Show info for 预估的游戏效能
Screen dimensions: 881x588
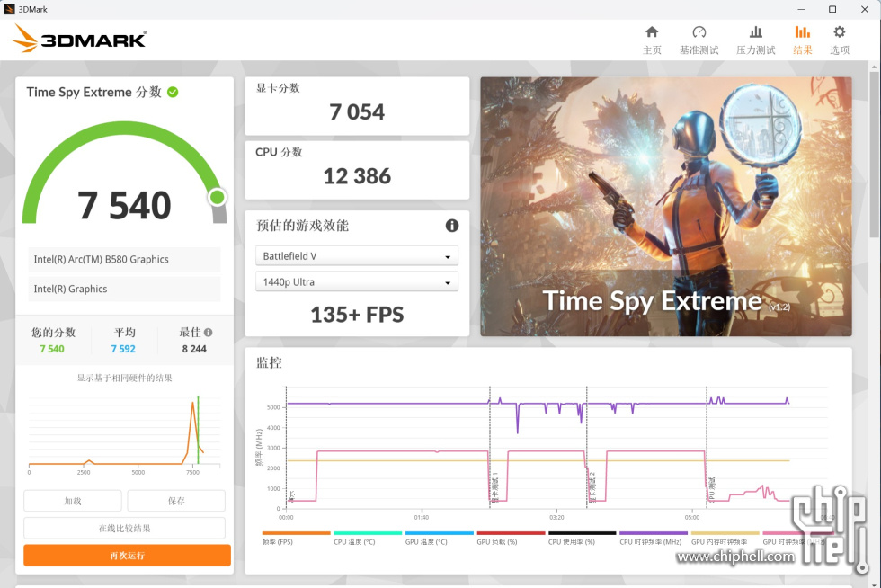[451, 226]
